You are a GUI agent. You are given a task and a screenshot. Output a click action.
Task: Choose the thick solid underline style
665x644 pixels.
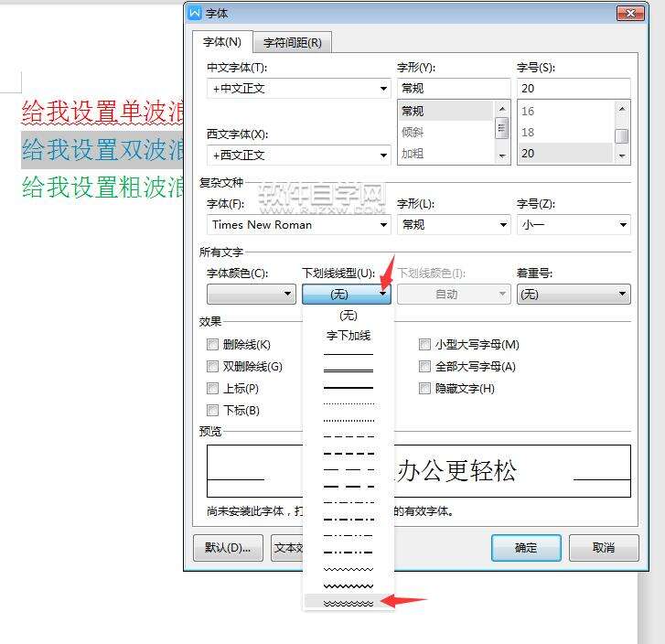coord(349,387)
